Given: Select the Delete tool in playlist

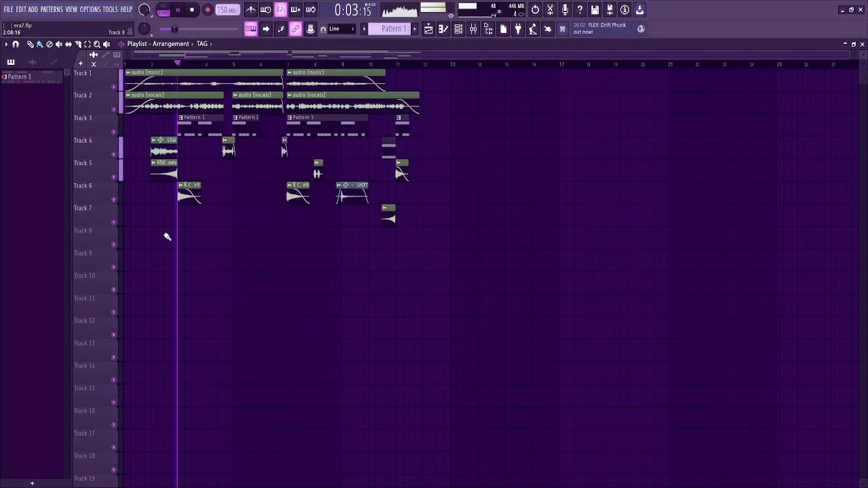Looking at the screenshot, I should pos(49,44).
